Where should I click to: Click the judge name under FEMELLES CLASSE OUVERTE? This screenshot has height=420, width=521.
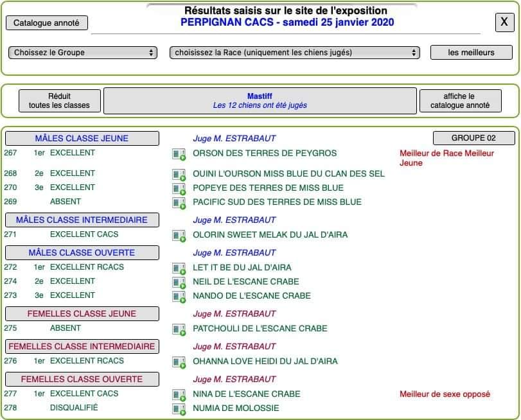[x=234, y=379]
